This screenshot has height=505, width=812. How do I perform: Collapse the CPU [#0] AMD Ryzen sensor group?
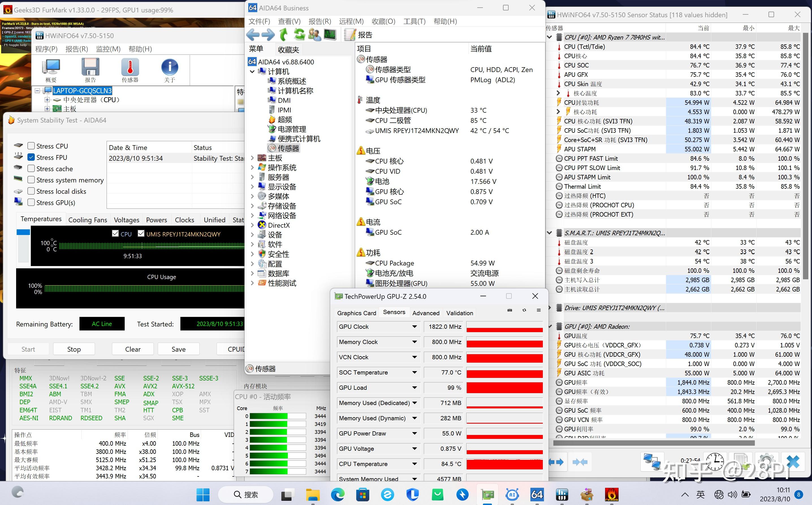[550, 37]
